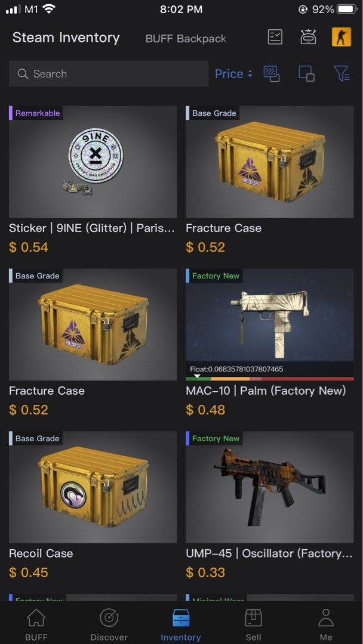The image size is (363, 644).
Task: Tap the stacked squares icon
Action: (306, 74)
